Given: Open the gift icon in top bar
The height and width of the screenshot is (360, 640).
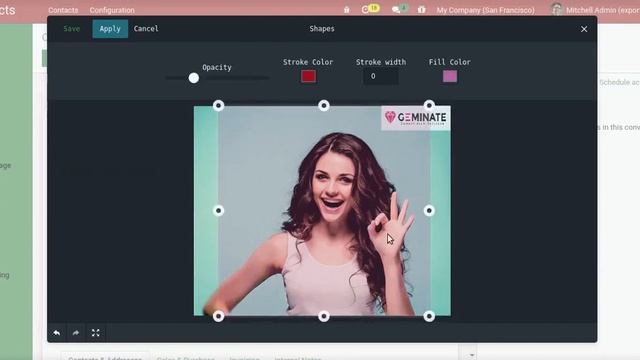Looking at the screenshot, I should (x=422, y=9).
